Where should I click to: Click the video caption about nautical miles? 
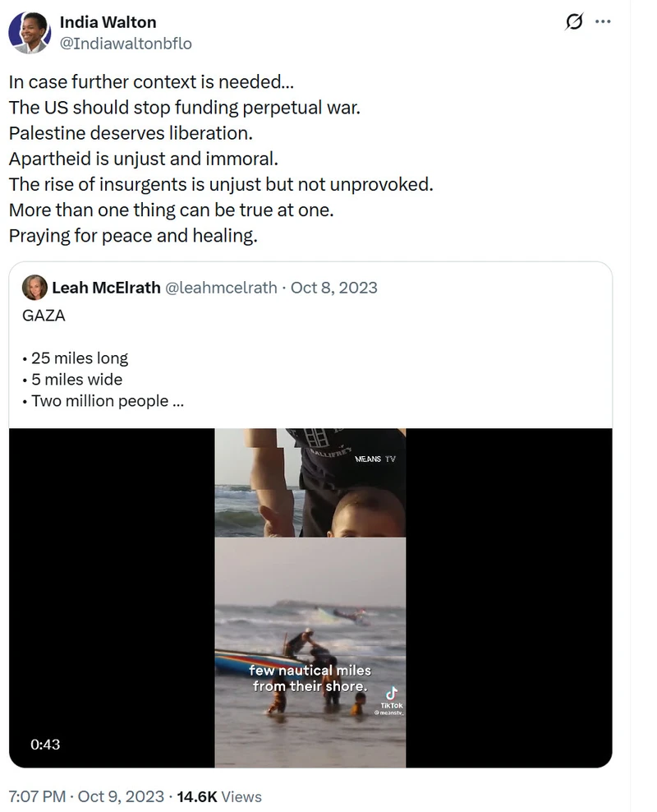click(x=310, y=678)
